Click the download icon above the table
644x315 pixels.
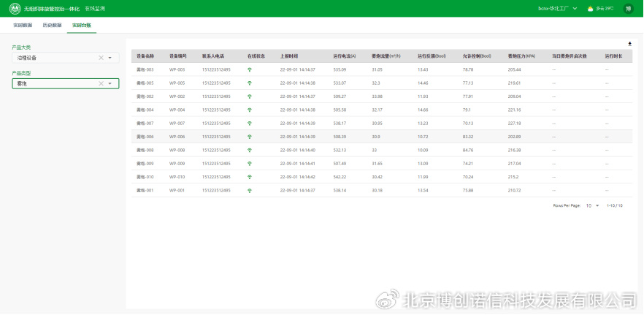[629, 44]
